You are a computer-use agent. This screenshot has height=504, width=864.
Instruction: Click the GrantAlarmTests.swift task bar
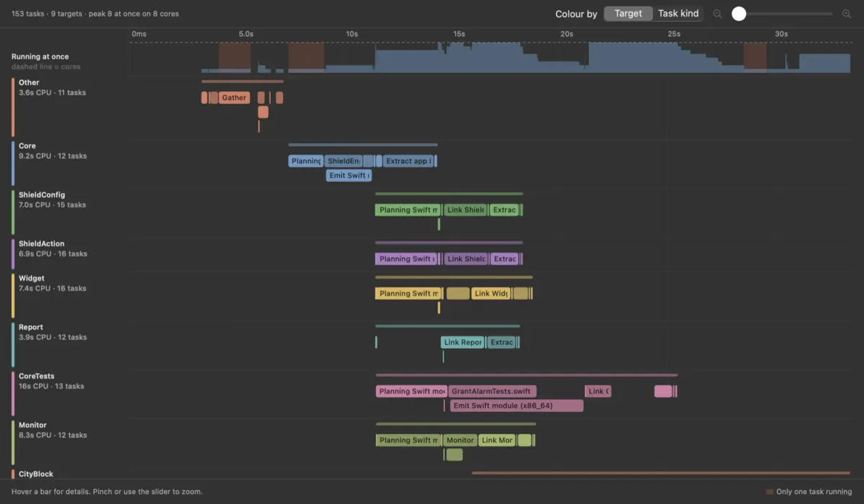492,392
